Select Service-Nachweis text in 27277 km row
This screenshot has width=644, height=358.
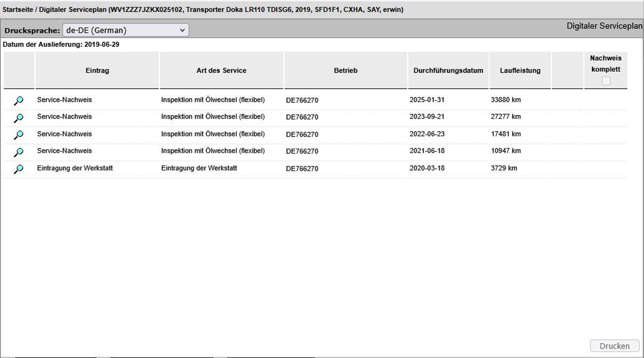point(64,117)
